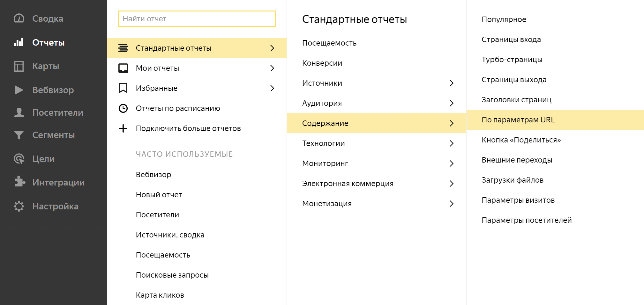Viewport: 644px width, 305px height.
Task: Open the Настройка gear icon
Action: point(19,206)
